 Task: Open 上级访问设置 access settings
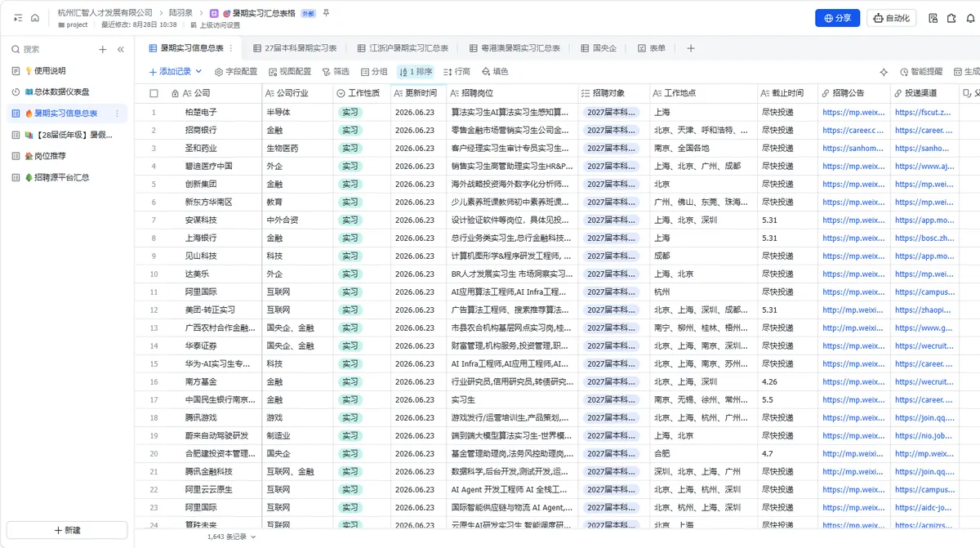coord(215,25)
